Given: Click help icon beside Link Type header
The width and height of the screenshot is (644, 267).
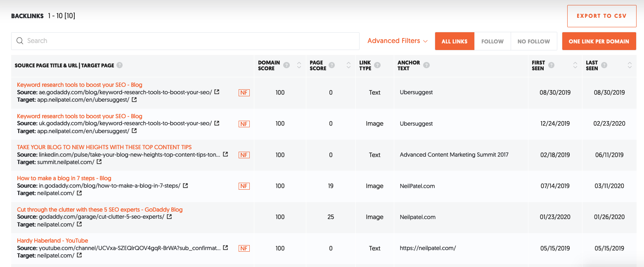Looking at the screenshot, I should click(x=377, y=65).
